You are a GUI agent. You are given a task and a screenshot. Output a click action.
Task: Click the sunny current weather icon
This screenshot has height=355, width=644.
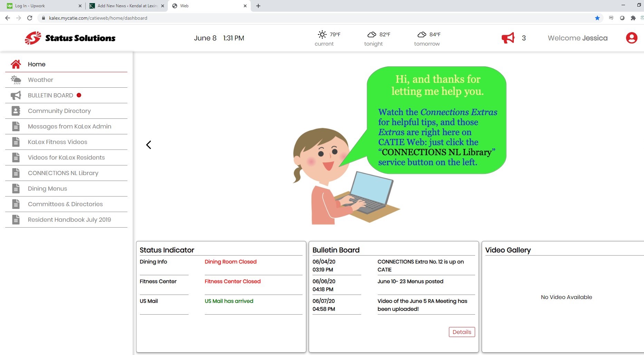(x=322, y=34)
